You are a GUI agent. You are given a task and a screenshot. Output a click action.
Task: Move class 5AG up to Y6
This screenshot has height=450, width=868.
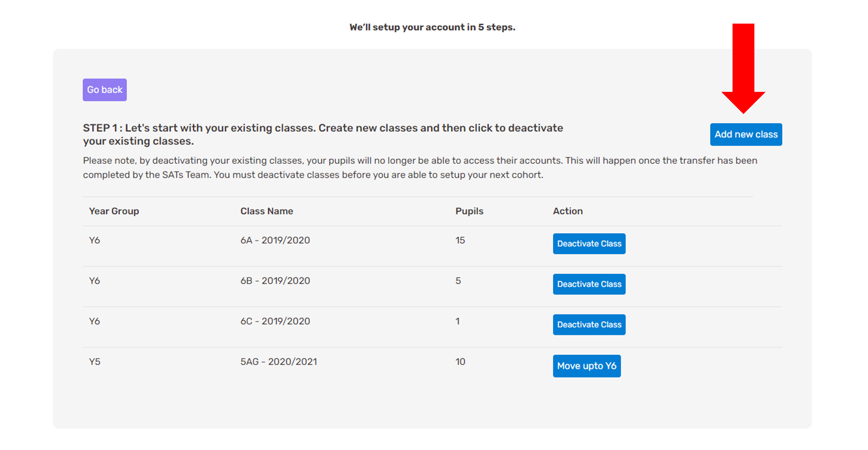click(587, 366)
